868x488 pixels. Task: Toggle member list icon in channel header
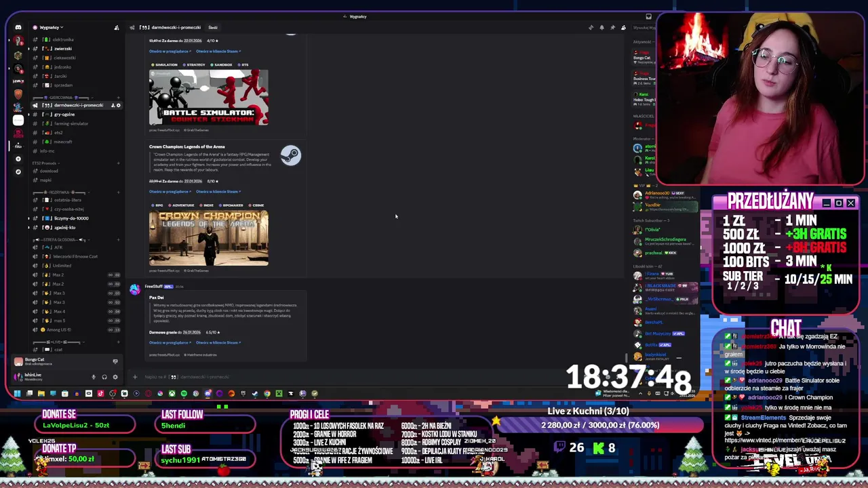tap(623, 28)
